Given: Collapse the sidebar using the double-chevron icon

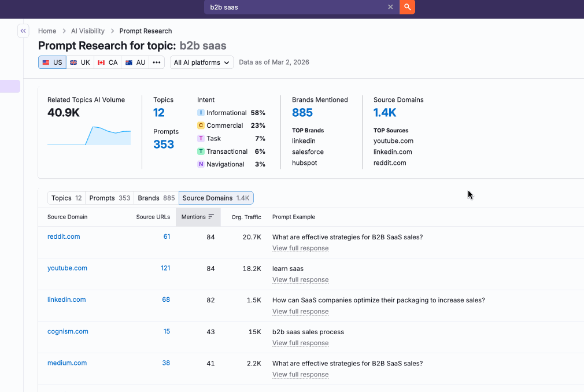Looking at the screenshot, I should click(x=23, y=31).
